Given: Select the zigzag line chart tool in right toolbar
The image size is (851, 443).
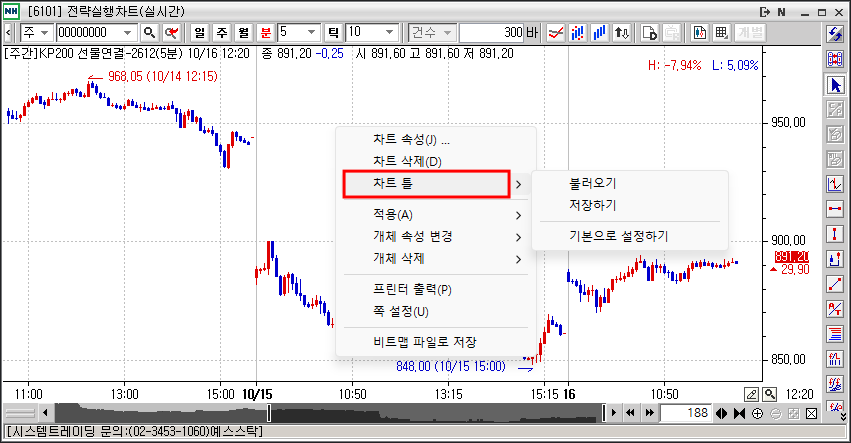Looking at the screenshot, I should click(x=835, y=184).
